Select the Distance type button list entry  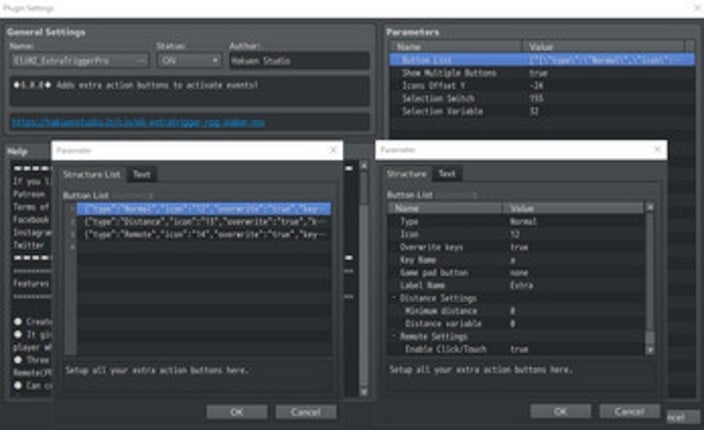(205, 221)
